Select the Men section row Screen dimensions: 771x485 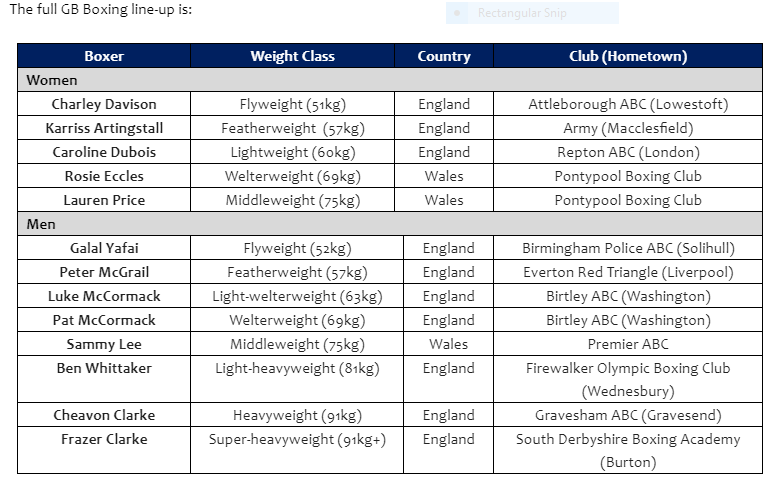[390, 224]
